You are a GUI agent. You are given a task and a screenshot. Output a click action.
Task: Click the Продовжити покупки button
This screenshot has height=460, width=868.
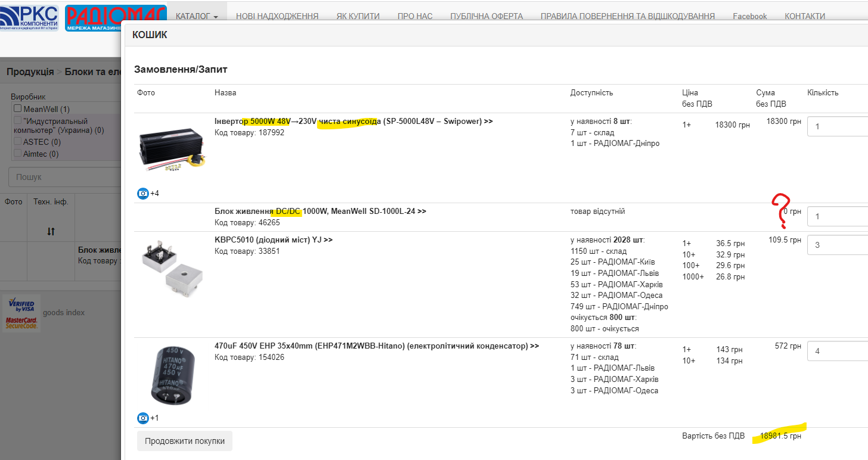coord(185,442)
